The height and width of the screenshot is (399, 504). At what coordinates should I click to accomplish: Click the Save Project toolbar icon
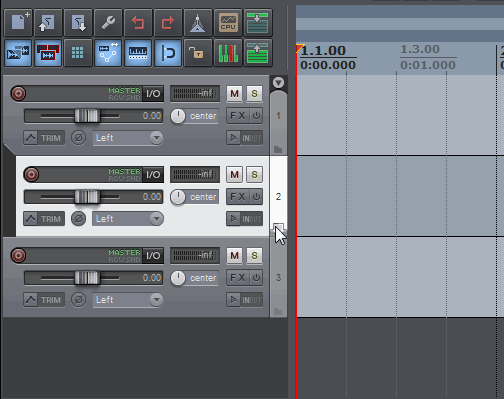[78, 23]
